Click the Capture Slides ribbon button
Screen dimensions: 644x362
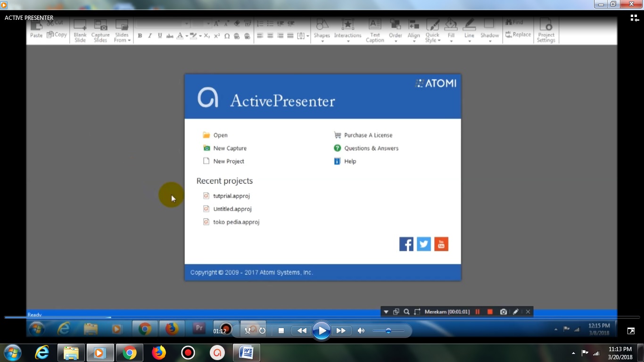click(100, 31)
